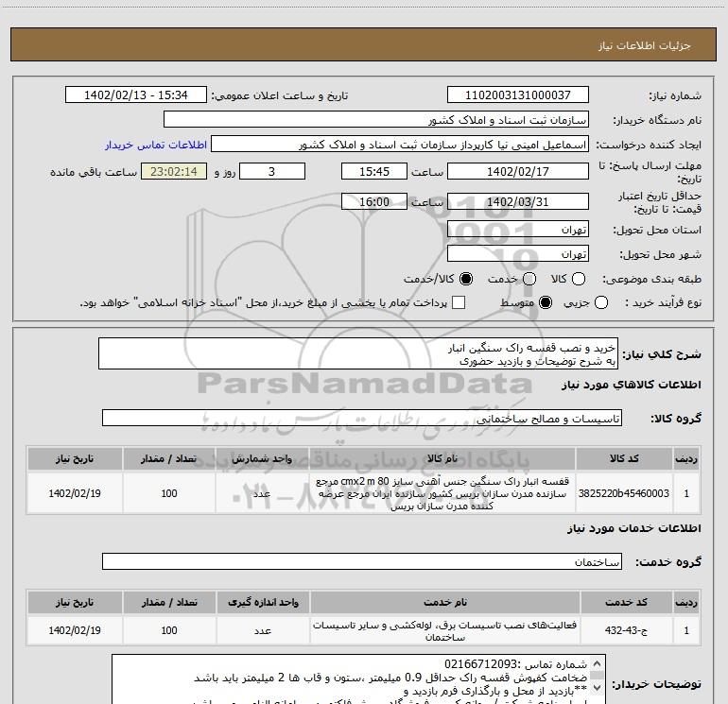Click goods table header کد کالا
728x704 pixels.
click(x=624, y=459)
